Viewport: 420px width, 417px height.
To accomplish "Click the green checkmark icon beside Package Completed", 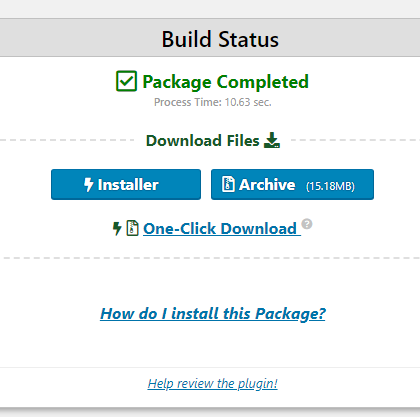I will pyautogui.click(x=126, y=81).
